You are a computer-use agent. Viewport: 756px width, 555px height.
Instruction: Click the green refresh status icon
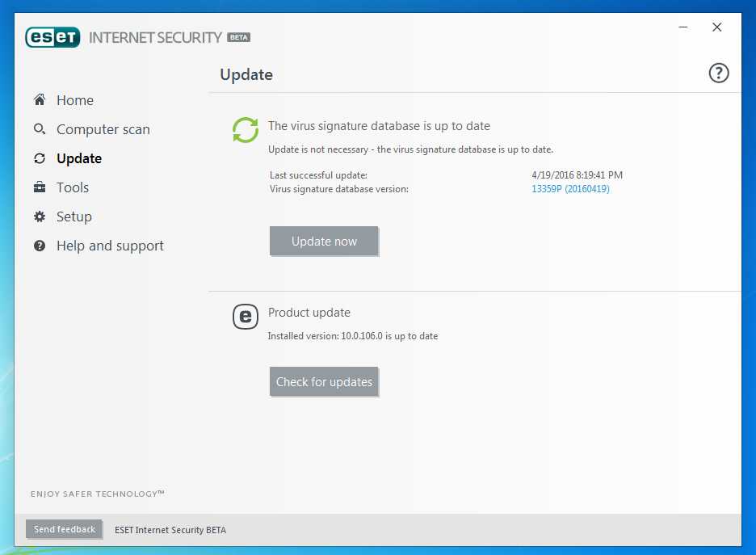[x=246, y=130]
